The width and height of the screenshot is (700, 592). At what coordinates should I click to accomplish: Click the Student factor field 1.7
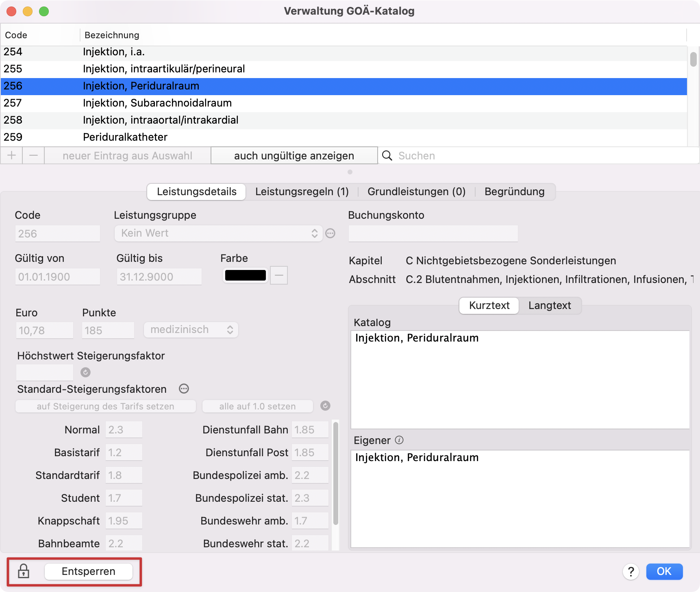point(124,498)
